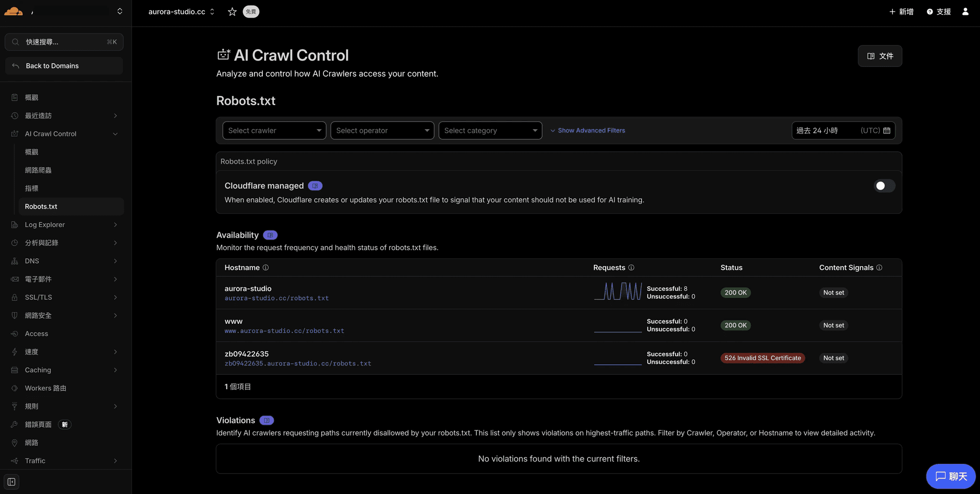Click the 526 Invalid SSL Certificate badge
The width and height of the screenshot is (980, 494).
click(x=763, y=358)
